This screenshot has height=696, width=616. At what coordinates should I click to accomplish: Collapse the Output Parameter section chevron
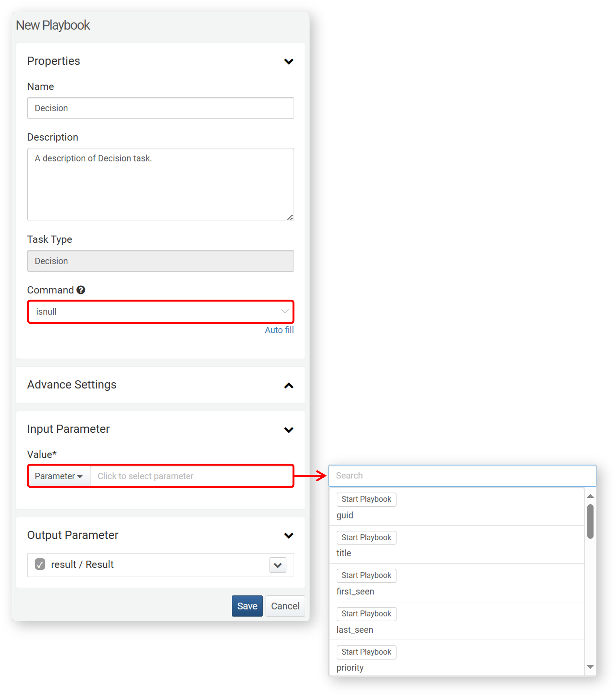[289, 536]
